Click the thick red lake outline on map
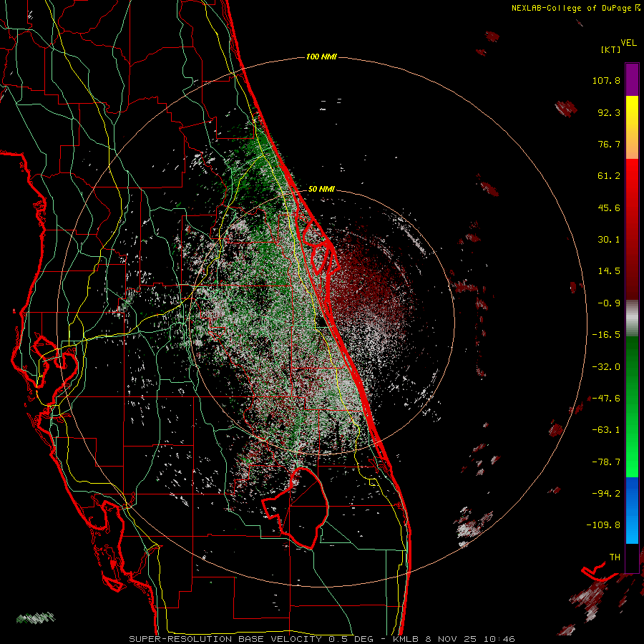The image size is (644, 644). pyautogui.click(x=296, y=508)
